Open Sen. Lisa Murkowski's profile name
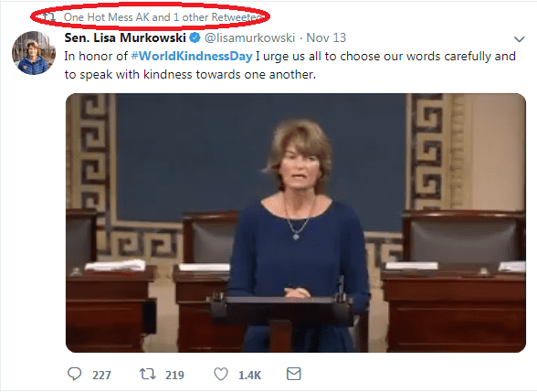The width and height of the screenshot is (537, 392). point(125,37)
